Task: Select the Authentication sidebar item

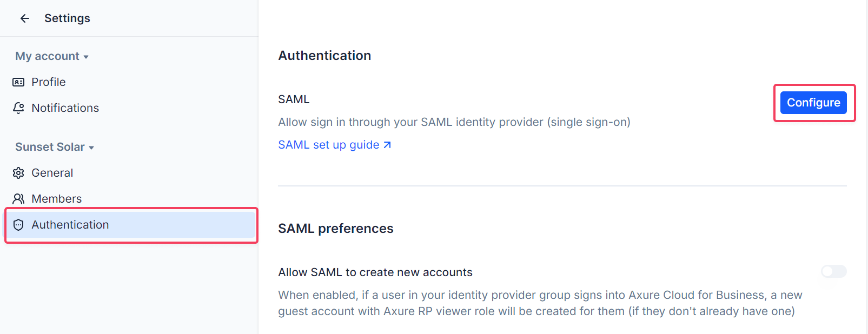Action: pos(70,225)
